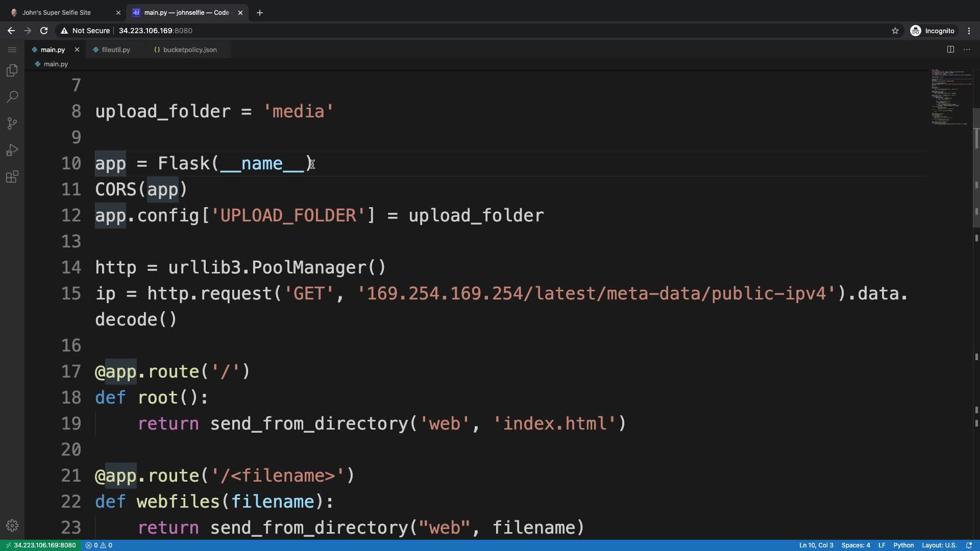This screenshot has height=551, width=980.
Task: Open Python language mode selector
Action: pyautogui.click(x=903, y=545)
